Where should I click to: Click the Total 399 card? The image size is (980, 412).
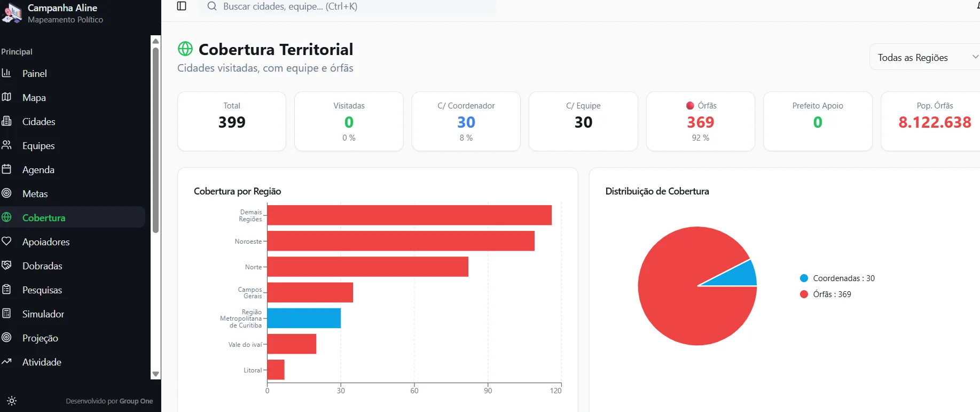click(x=232, y=121)
